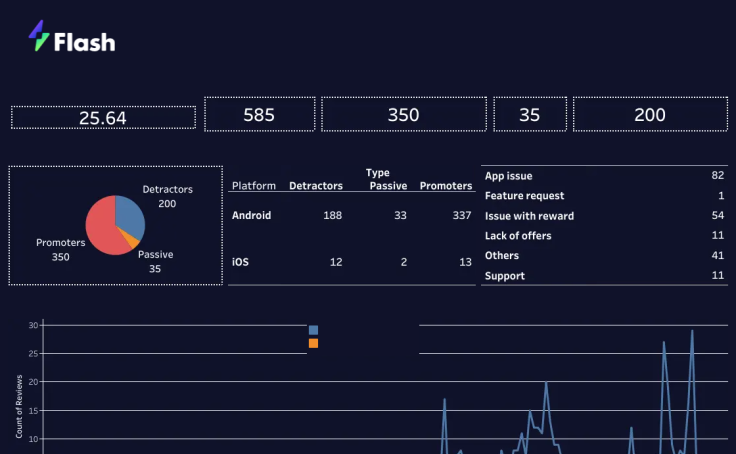The width and height of the screenshot is (736, 454).
Task: Click Android passive value 33
Action: pos(400,215)
